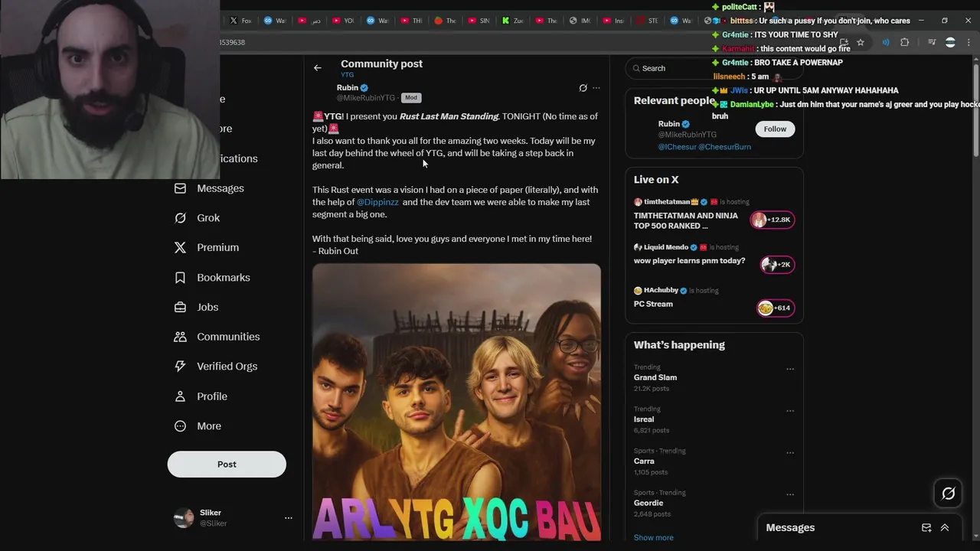Click the Jobs briefcase icon

[180, 308]
